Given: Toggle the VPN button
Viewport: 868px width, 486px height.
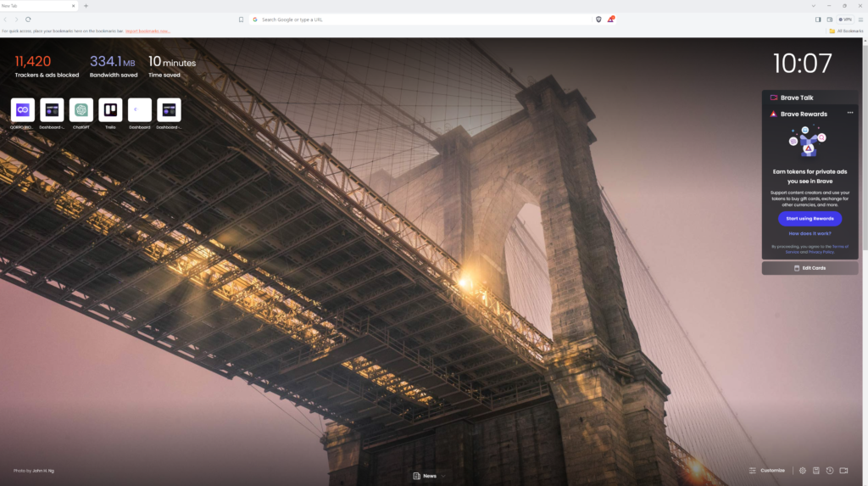Looking at the screenshot, I should coord(845,20).
